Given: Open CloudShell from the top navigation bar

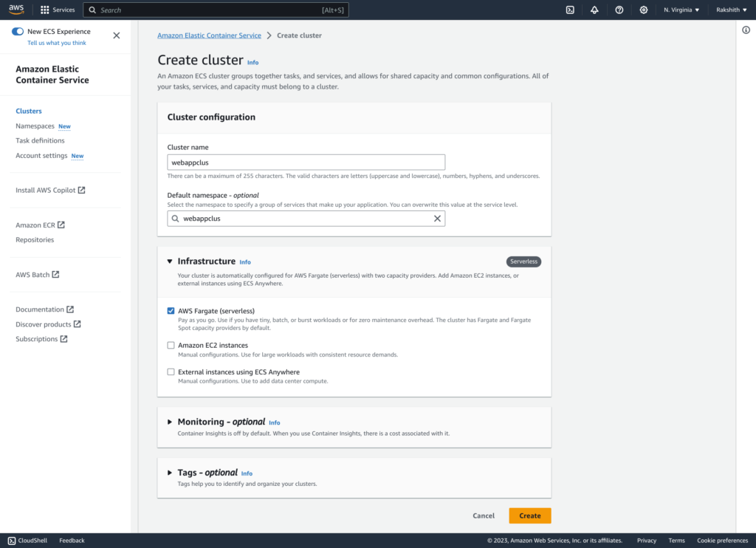Looking at the screenshot, I should click(x=568, y=10).
